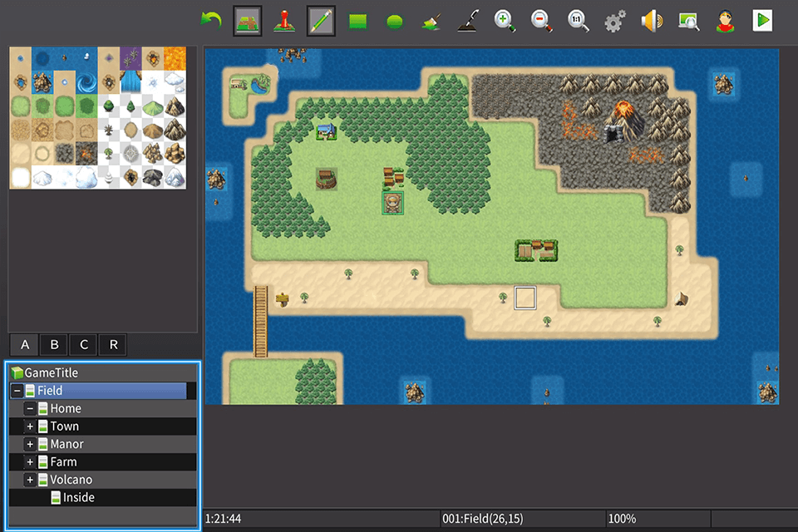Select the Flood Fill tool
The height and width of the screenshot is (532, 798).
point(430,20)
